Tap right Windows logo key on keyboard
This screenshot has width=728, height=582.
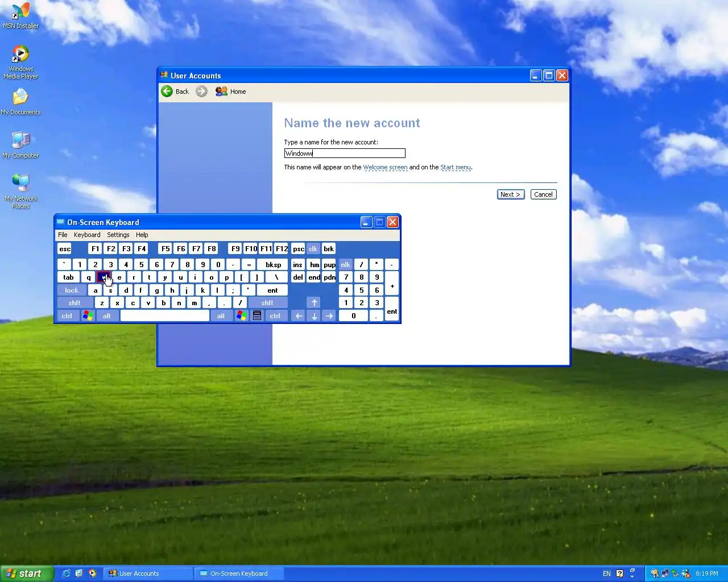click(x=241, y=316)
